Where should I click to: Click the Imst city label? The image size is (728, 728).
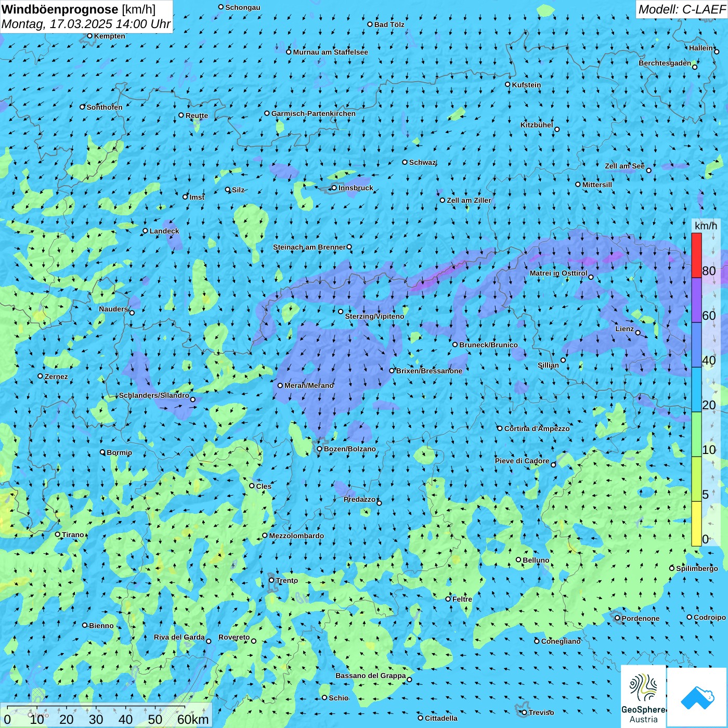coord(197,197)
